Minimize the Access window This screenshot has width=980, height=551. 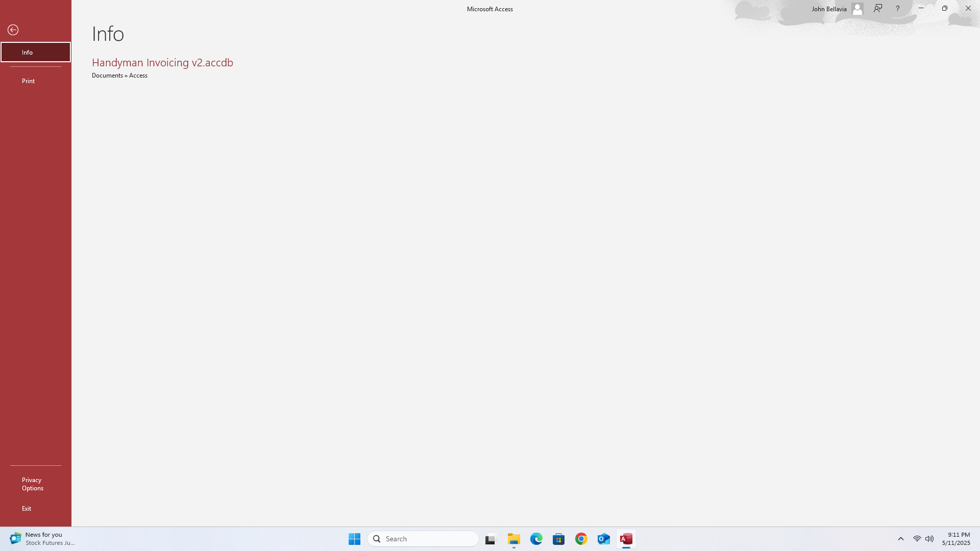(921, 8)
